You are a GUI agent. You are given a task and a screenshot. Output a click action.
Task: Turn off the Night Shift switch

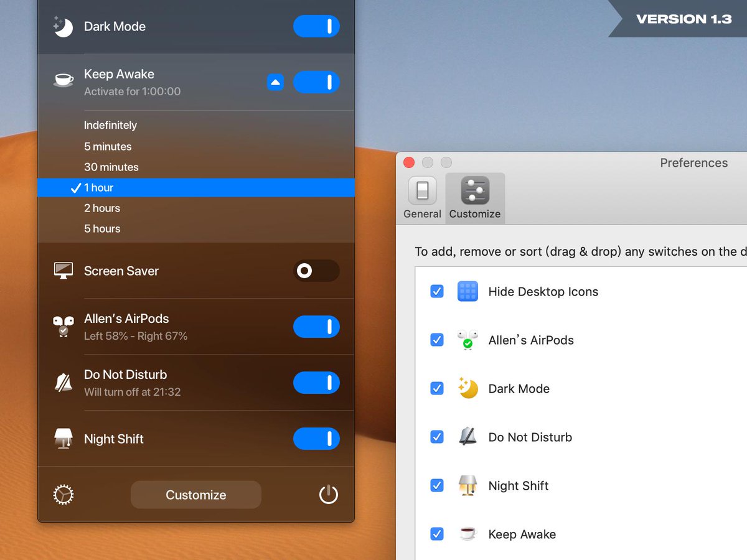[x=316, y=439]
